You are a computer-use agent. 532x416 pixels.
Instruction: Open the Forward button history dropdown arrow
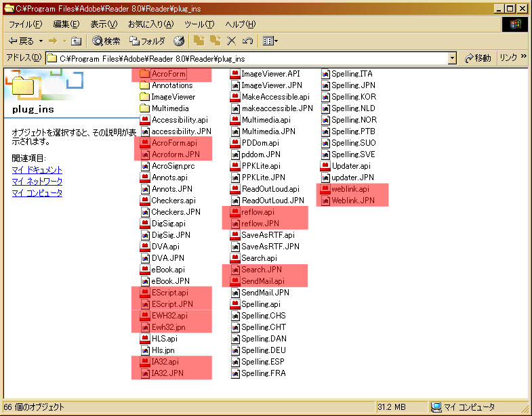(x=64, y=41)
